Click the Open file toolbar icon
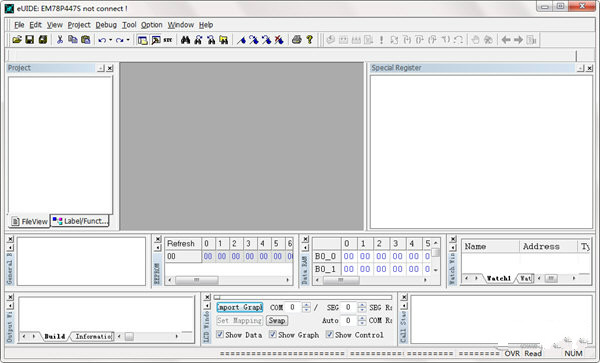This screenshot has height=363, width=600. [x=17, y=39]
